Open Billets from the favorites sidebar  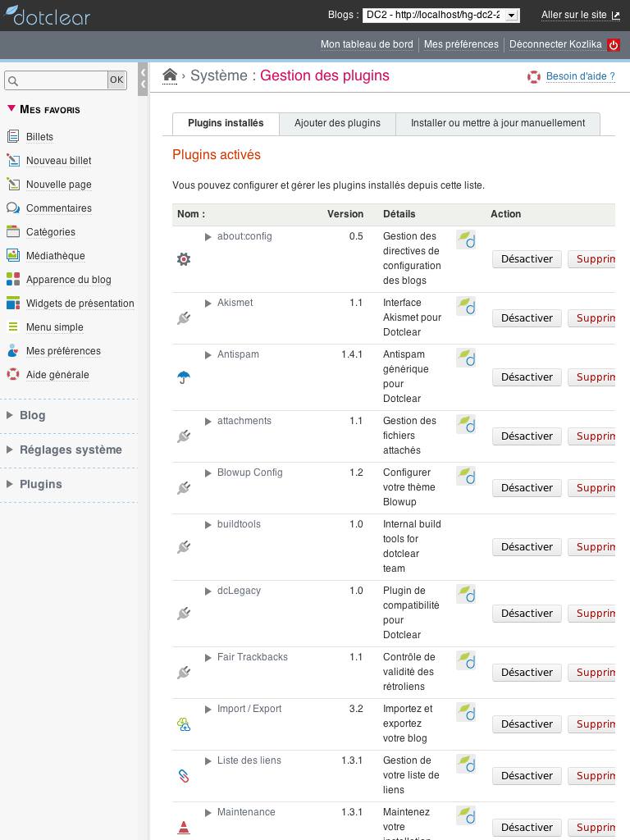point(39,137)
